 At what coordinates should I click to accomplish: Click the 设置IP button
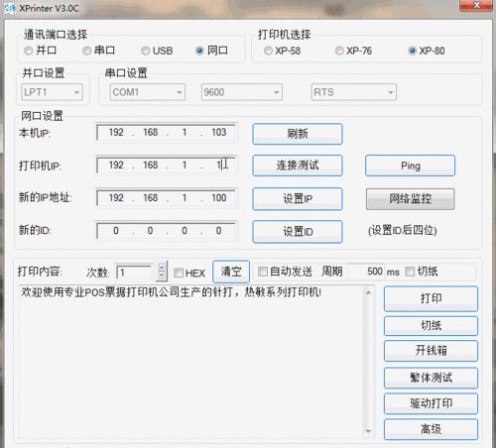[x=298, y=198]
